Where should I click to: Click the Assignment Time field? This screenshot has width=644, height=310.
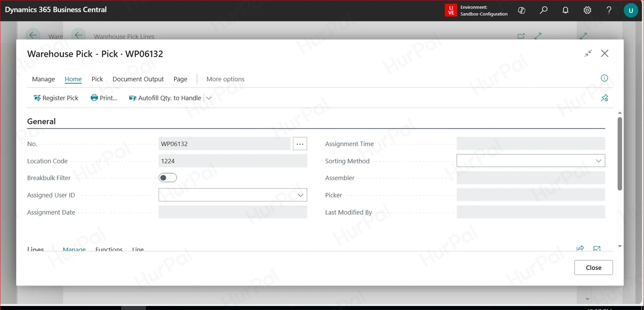click(531, 144)
